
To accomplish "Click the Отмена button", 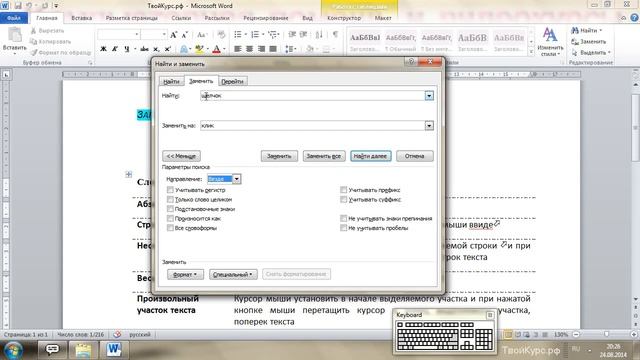I will [x=414, y=156].
